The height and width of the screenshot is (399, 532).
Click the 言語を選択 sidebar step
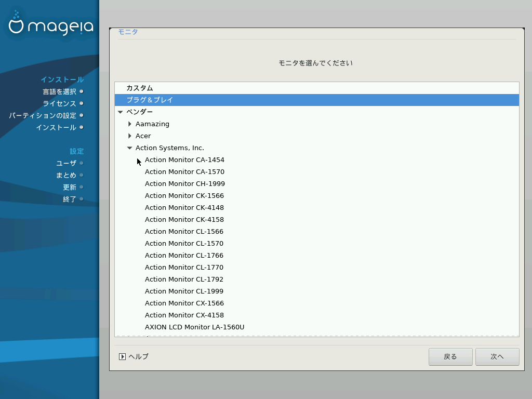[59, 91]
